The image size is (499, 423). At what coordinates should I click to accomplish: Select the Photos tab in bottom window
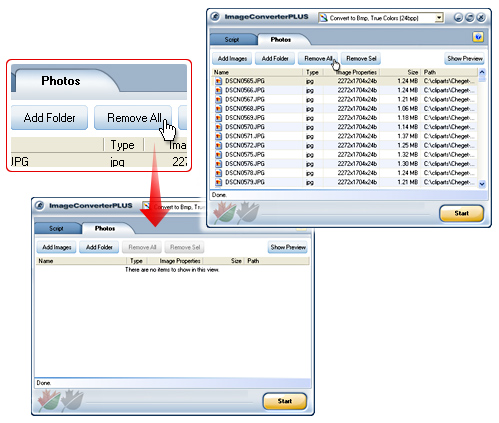pos(105,228)
